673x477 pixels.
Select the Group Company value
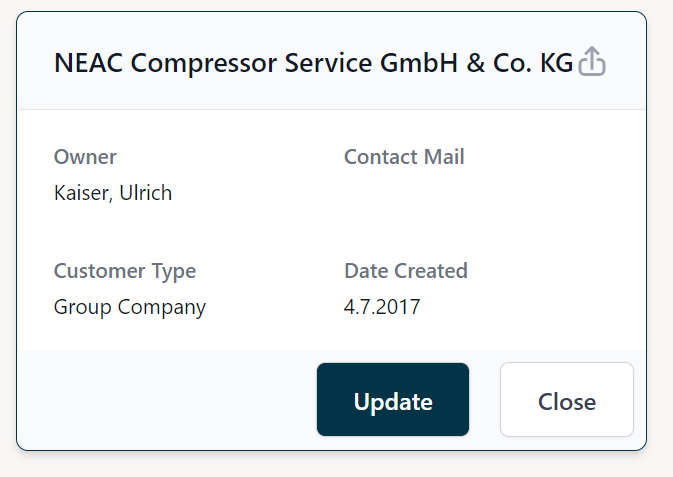[x=130, y=307]
